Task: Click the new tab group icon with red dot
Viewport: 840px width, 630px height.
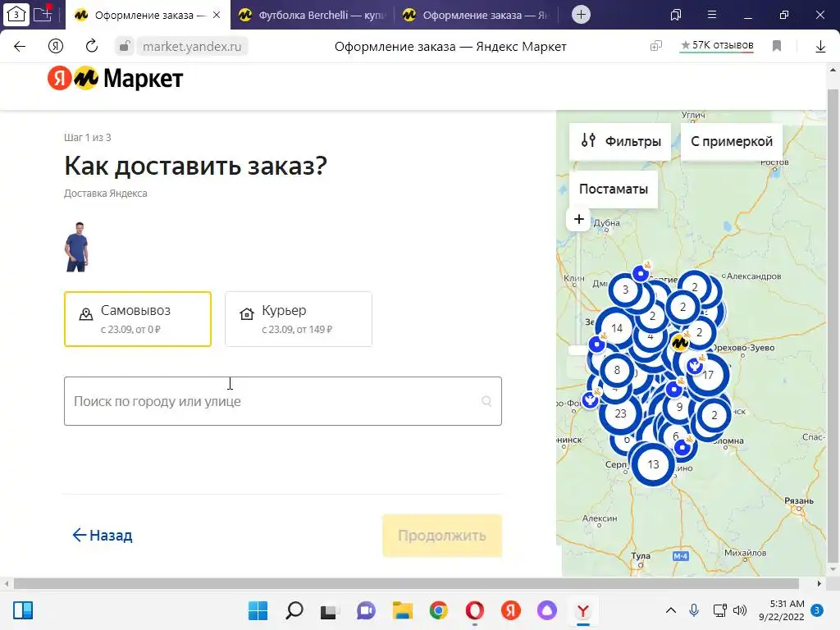Action: [x=43, y=14]
